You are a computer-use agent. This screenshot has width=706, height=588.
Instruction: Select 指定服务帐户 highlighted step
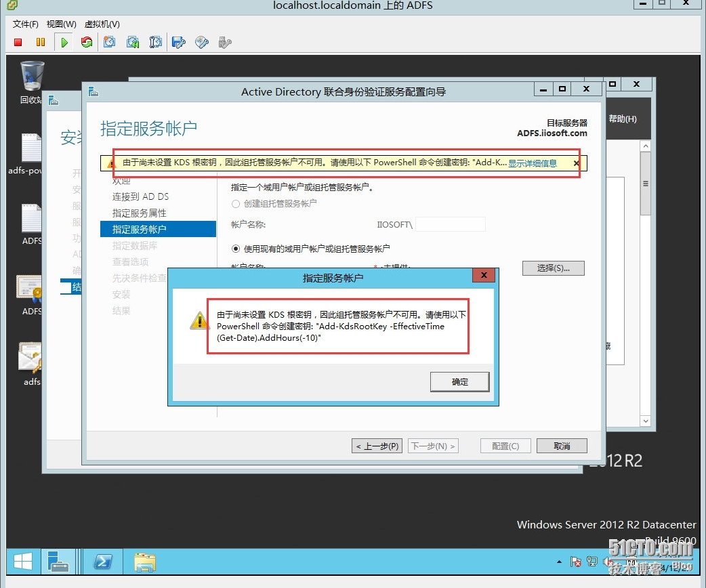158,229
